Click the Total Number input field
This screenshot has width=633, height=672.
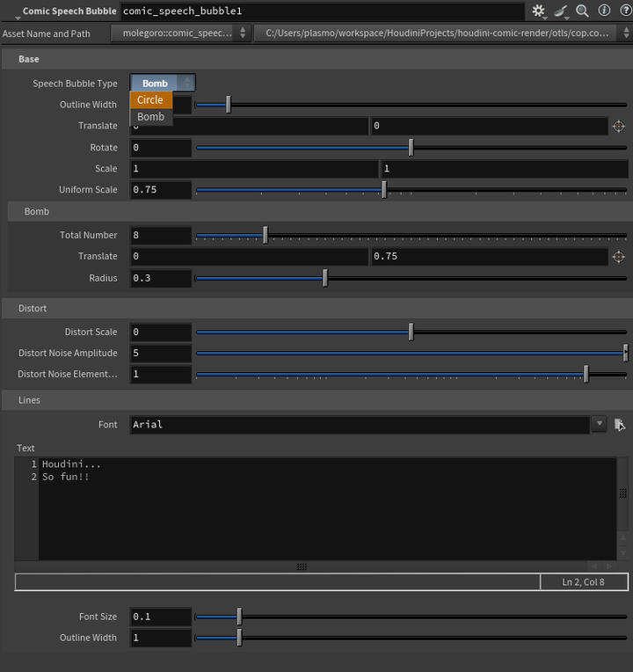point(161,236)
